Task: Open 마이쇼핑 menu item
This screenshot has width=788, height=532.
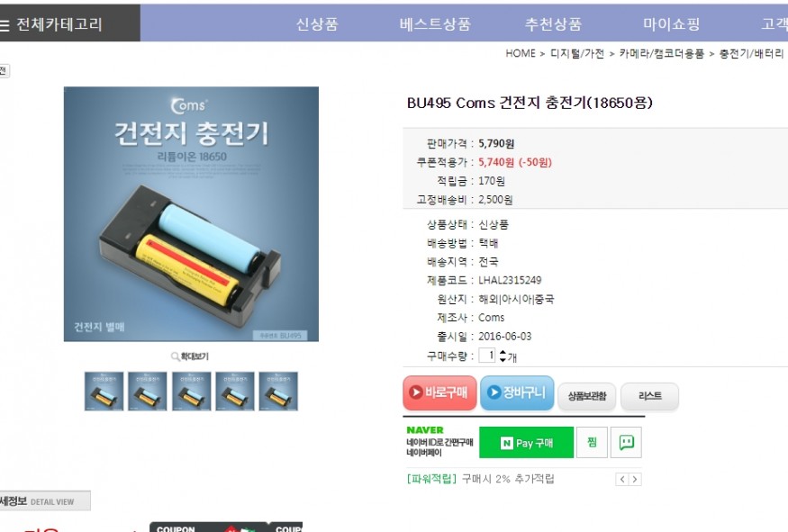Action: click(x=672, y=24)
